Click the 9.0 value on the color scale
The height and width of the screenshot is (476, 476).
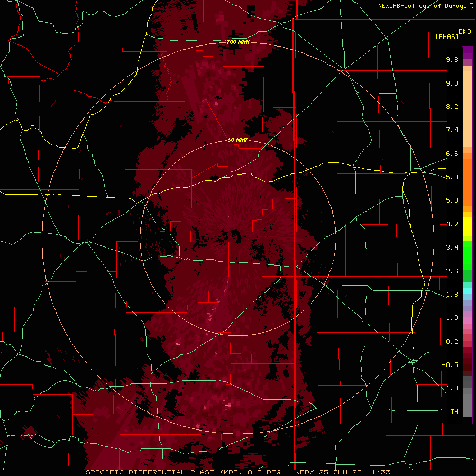pos(452,83)
